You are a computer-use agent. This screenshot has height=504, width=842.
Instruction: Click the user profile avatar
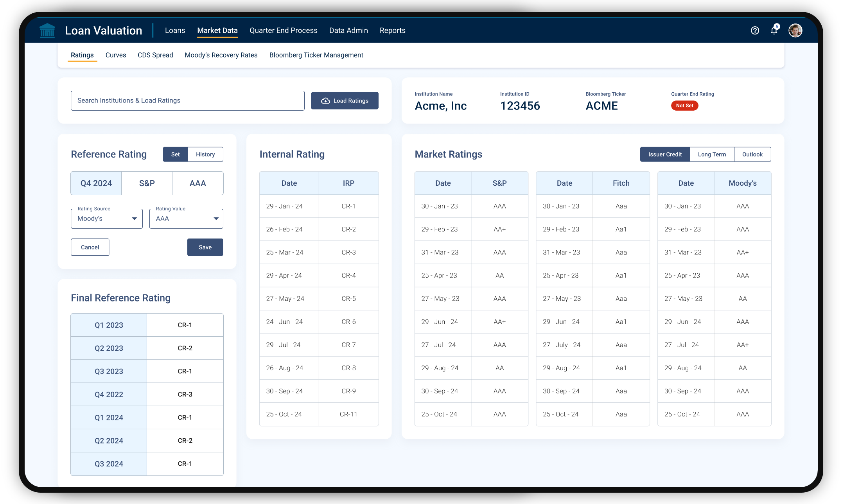point(795,30)
